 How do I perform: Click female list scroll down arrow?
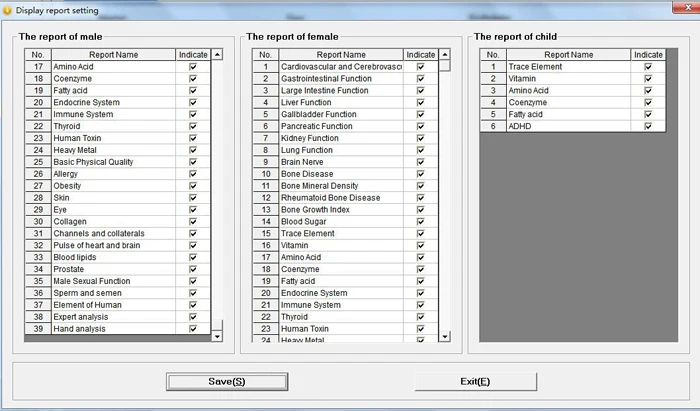[x=445, y=336]
